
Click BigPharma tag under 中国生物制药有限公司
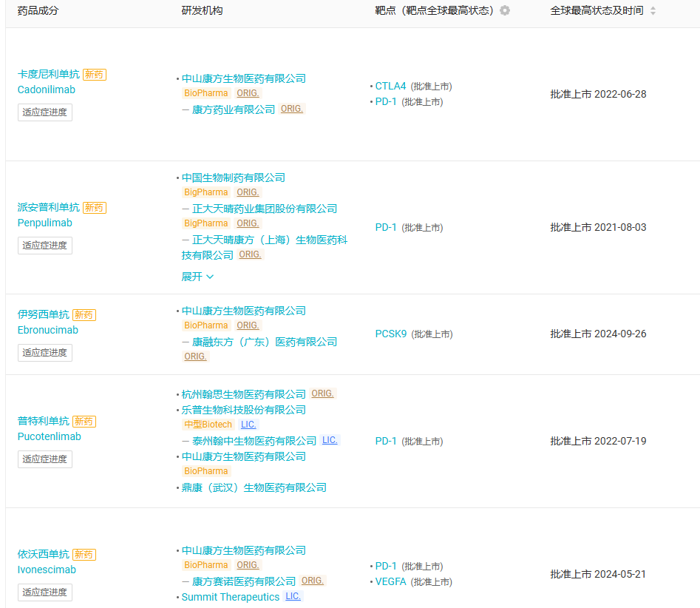coord(205,192)
